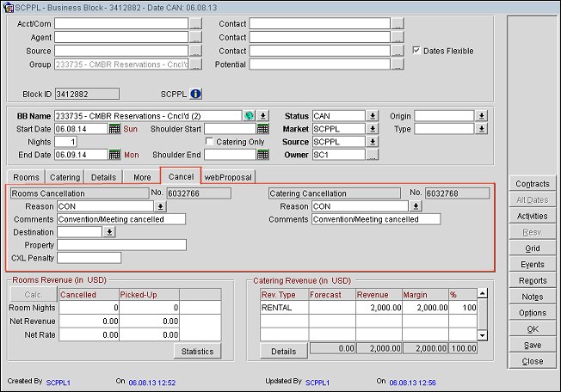
Task: Click the Potential contact ellipsis button
Action: 399,64
